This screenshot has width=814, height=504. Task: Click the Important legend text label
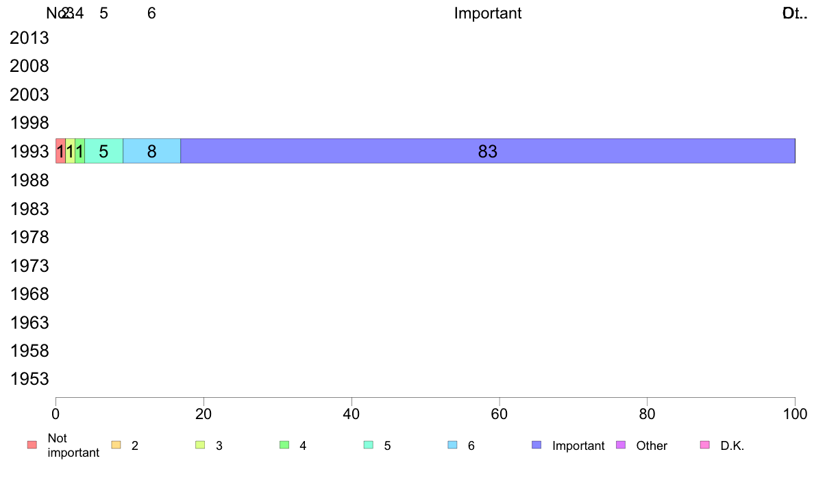point(578,445)
